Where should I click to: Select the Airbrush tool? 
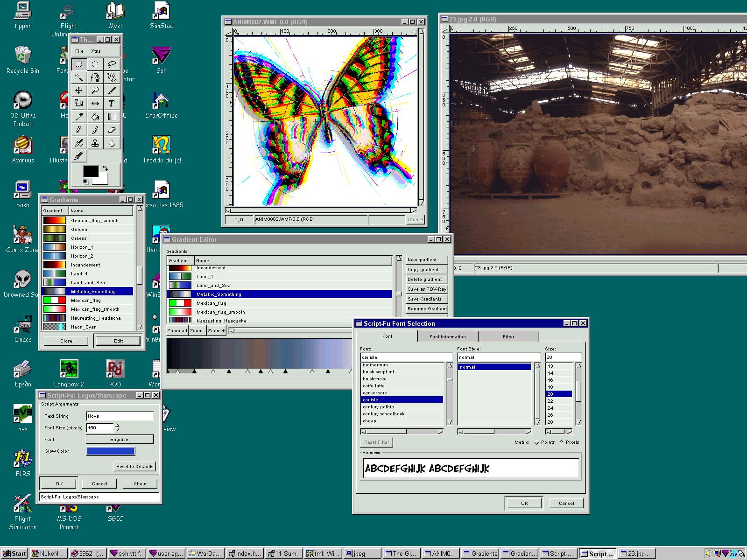tap(79, 143)
